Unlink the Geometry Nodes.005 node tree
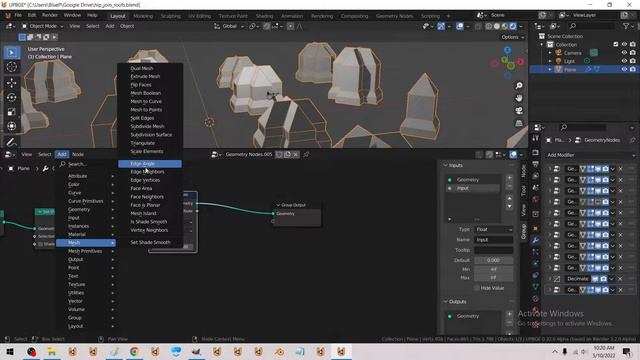The image size is (640, 360). pos(296,154)
